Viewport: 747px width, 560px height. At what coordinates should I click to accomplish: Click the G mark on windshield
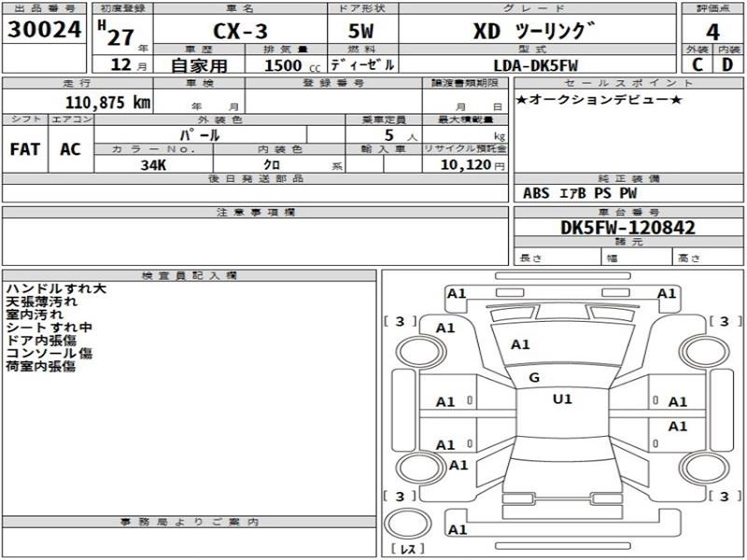click(534, 378)
